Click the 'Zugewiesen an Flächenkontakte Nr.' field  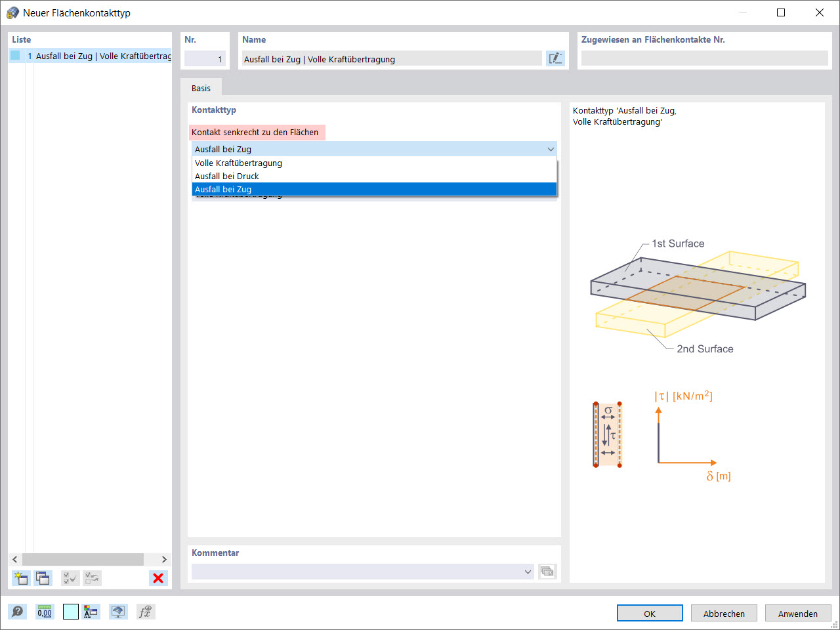[x=705, y=58]
